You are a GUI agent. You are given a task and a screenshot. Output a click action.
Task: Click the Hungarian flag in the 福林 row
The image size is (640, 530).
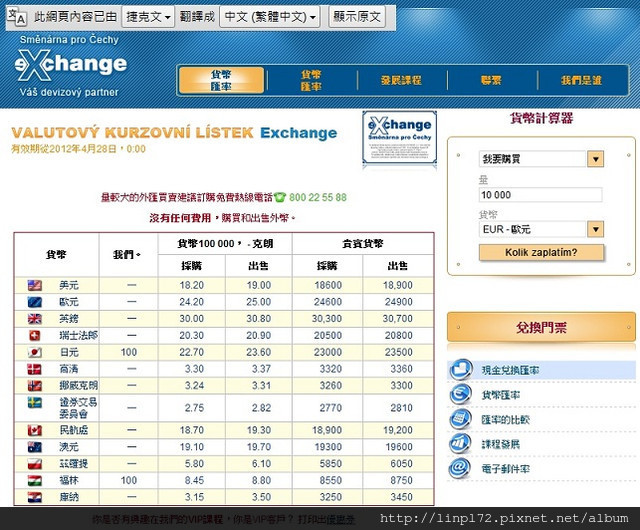click(35, 481)
